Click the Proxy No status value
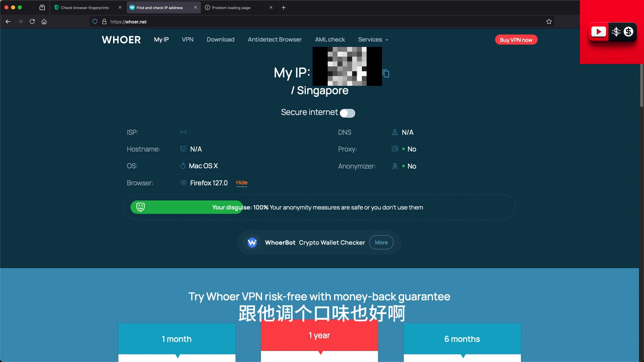Image resolution: width=644 pixels, height=362 pixels. click(x=412, y=149)
